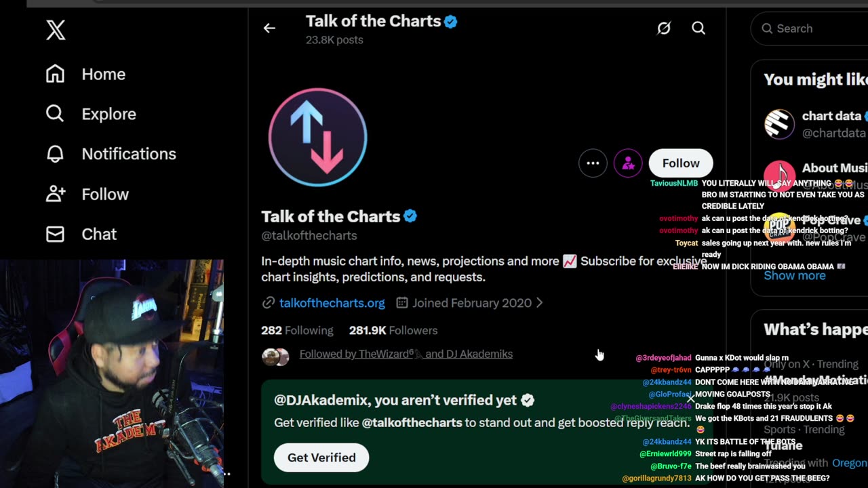Image resolution: width=868 pixels, height=488 pixels.
Task: View the 282 Following list
Action: click(x=297, y=331)
